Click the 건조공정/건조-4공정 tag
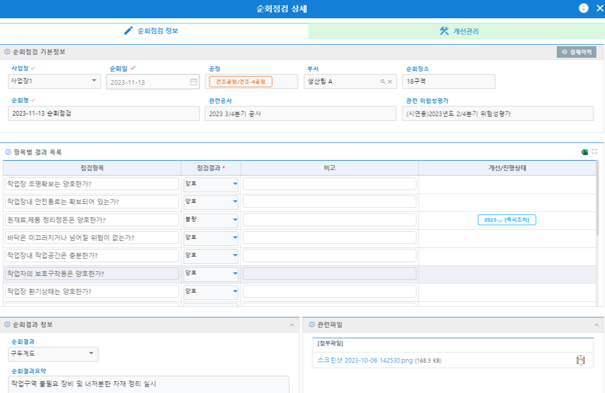 click(241, 82)
